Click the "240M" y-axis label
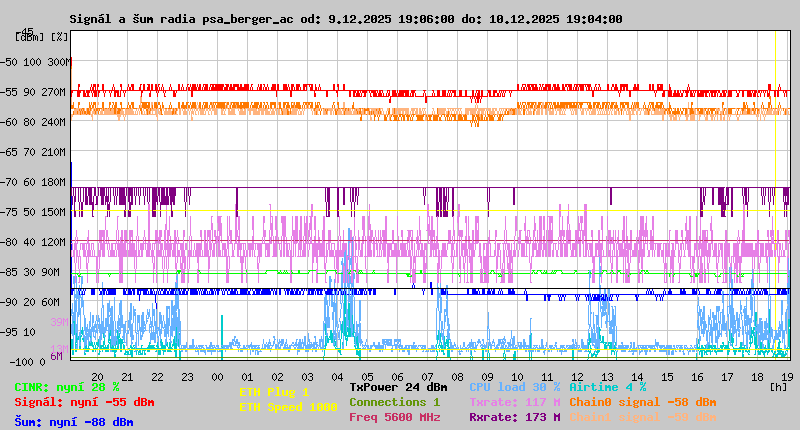Viewport: 800px width, 430px height. click(54, 122)
